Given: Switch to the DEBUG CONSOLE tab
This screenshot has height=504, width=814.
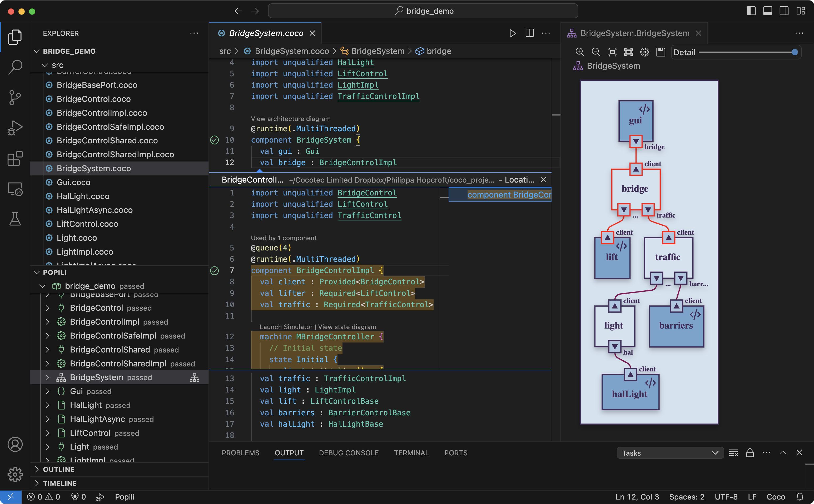Looking at the screenshot, I should [x=349, y=453].
